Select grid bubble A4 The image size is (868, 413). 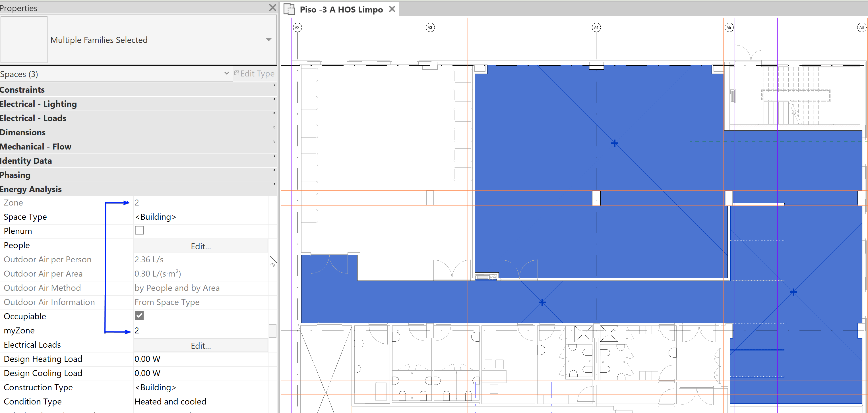coord(596,28)
